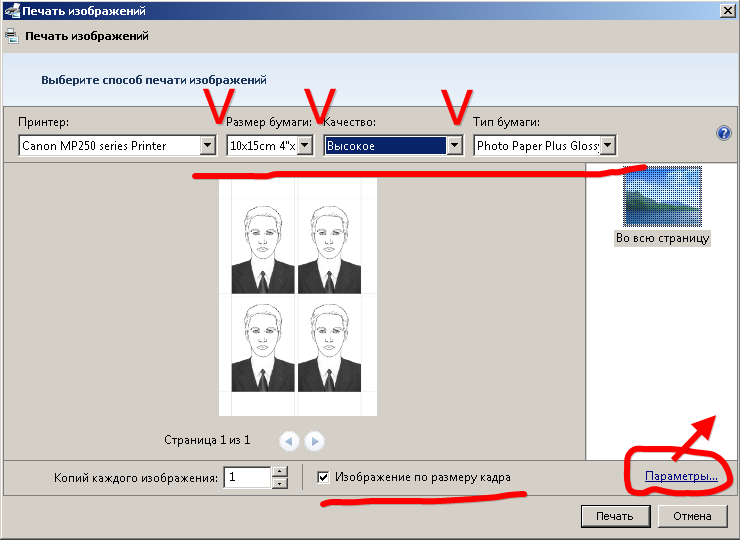Click the print preview page
740x540 pixels.
pyautogui.click(x=298, y=296)
